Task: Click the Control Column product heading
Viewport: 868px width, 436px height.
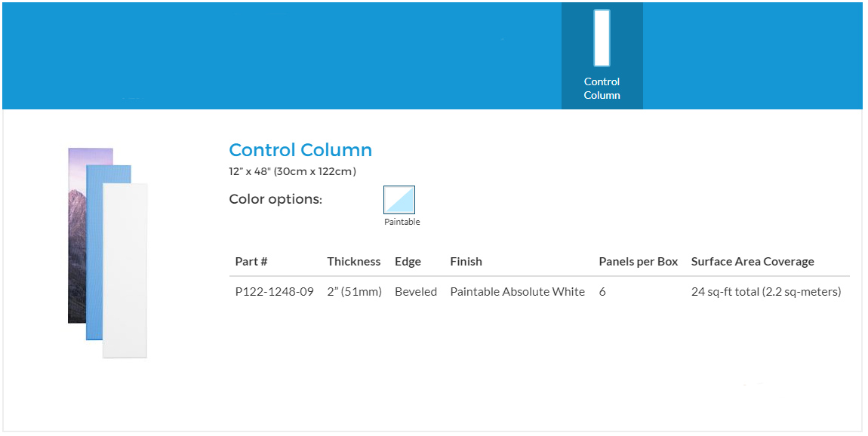Action: tap(300, 150)
